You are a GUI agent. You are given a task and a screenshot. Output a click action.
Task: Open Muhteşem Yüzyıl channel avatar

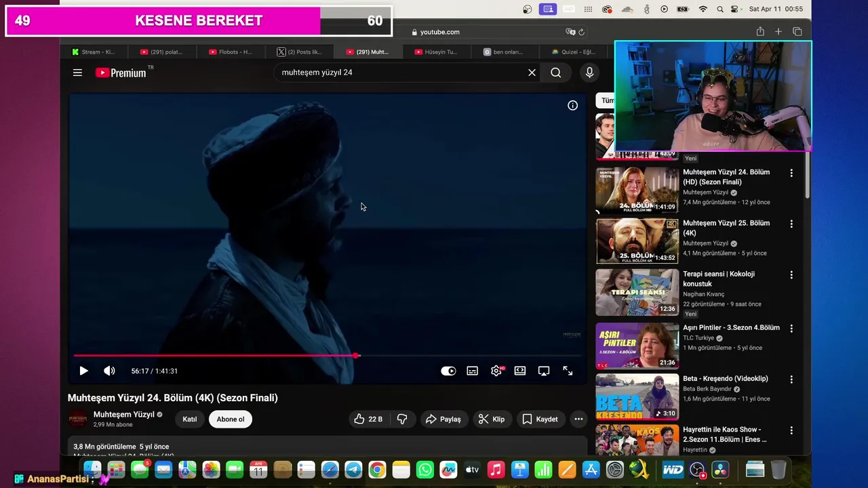click(78, 419)
